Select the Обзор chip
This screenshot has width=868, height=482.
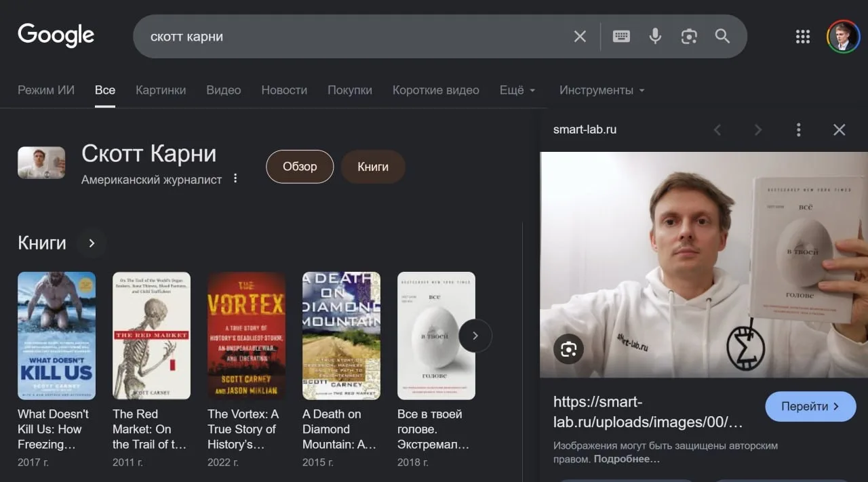pos(300,167)
